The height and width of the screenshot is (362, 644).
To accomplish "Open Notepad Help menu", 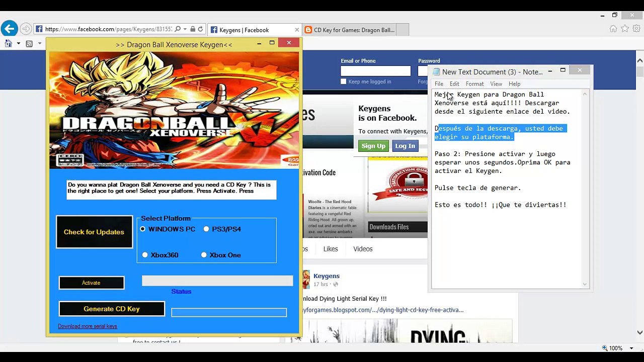I will [x=514, y=84].
